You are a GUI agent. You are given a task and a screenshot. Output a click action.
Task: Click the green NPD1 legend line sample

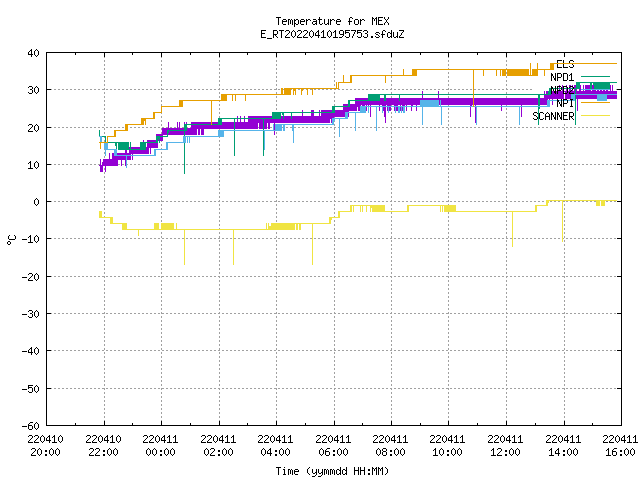pyautogui.click(x=595, y=76)
